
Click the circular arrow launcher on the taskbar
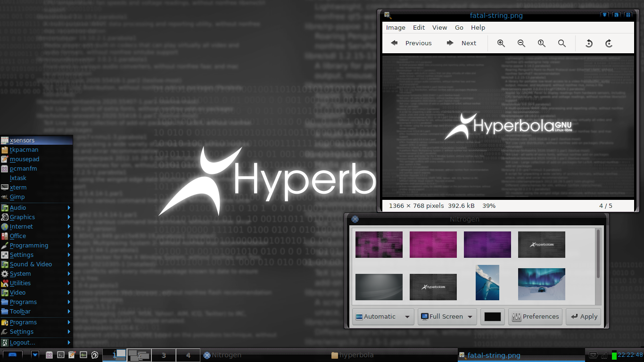click(x=94, y=355)
